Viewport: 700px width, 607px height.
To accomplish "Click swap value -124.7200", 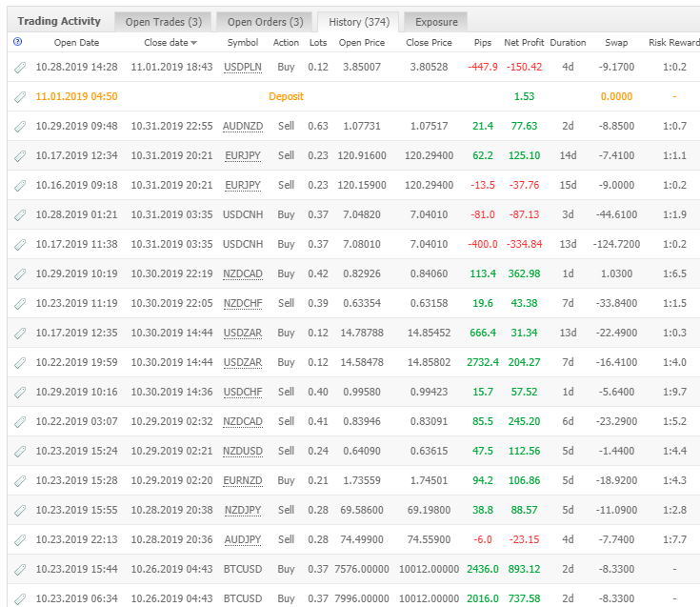I will pyautogui.click(x=616, y=244).
